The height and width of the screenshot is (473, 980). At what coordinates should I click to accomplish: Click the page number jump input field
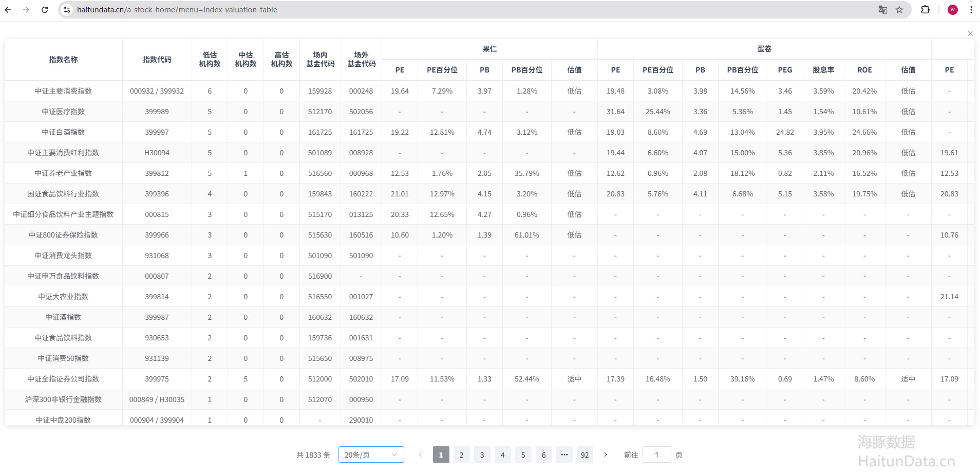point(656,454)
